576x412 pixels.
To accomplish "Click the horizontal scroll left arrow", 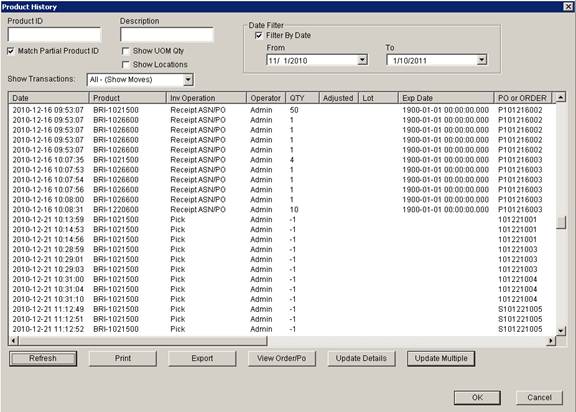I will 14,341.
